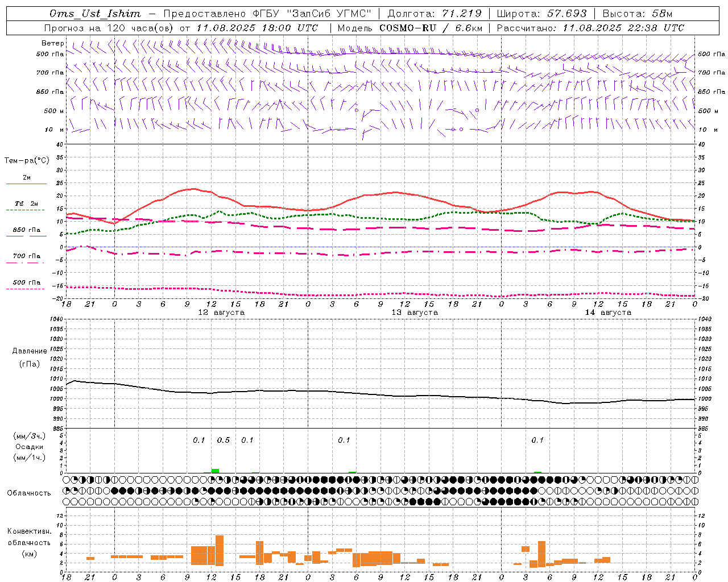
Task: Click the Прогноз на 120 часа(ов) text
Action: coord(109,28)
